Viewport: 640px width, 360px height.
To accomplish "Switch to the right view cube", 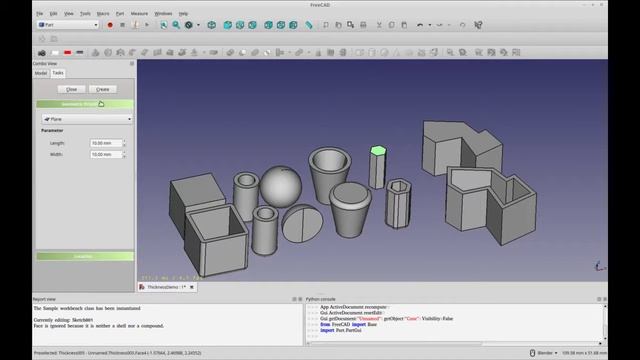I will pos(252,25).
